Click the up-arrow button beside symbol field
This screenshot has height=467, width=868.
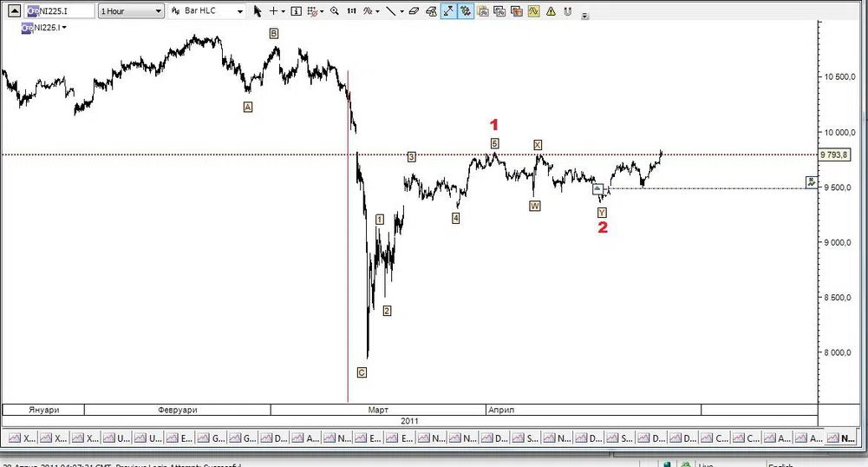click(14, 11)
